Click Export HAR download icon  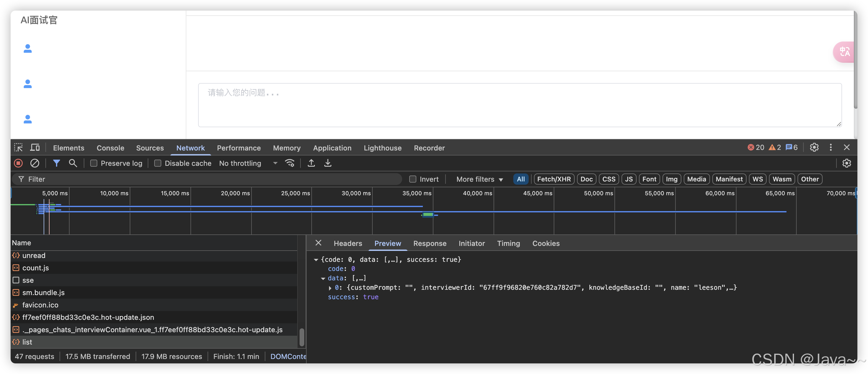pyautogui.click(x=328, y=163)
